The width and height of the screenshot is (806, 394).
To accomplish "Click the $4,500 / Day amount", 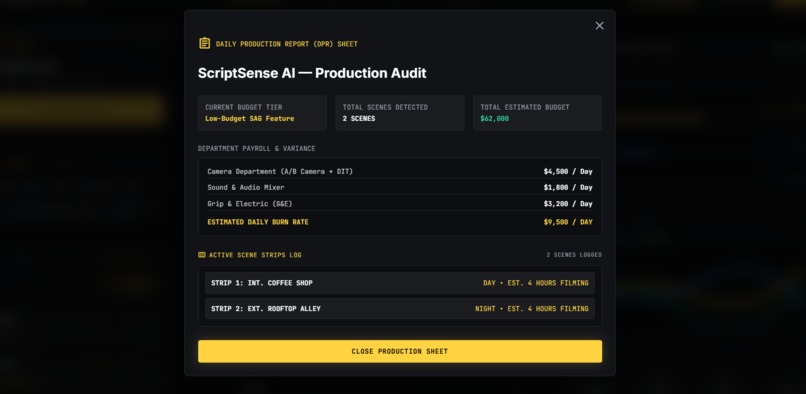I will tap(568, 171).
